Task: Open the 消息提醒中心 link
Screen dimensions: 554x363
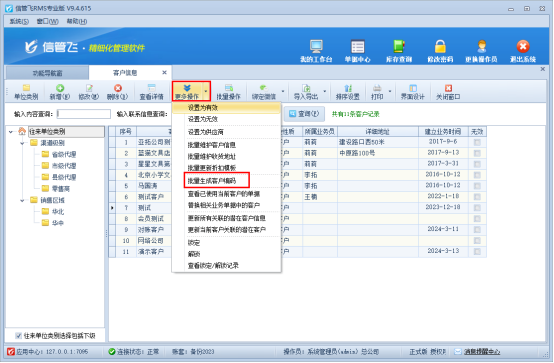Action: (x=482, y=352)
